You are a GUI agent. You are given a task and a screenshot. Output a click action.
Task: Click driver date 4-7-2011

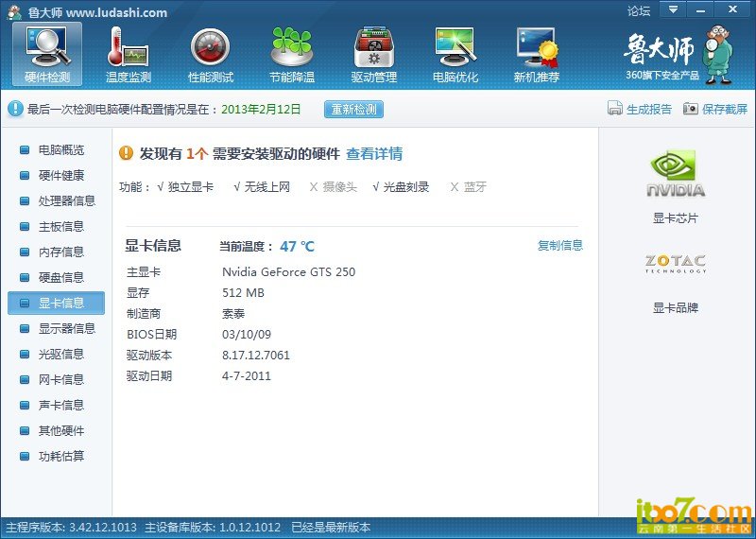(x=247, y=376)
